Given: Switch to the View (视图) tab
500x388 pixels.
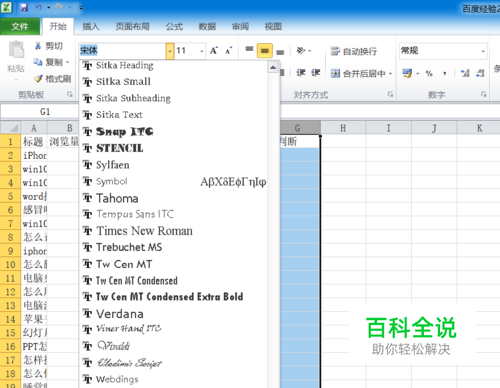Looking at the screenshot, I should pos(273,26).
